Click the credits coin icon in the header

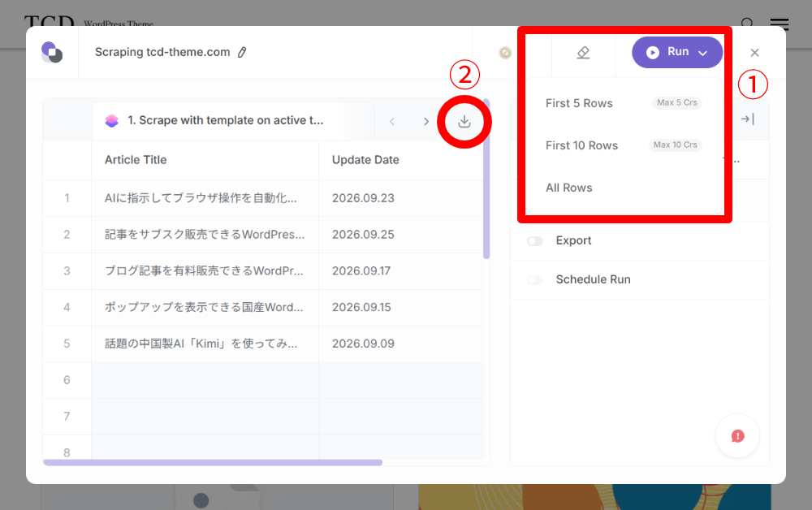[505, 52]
